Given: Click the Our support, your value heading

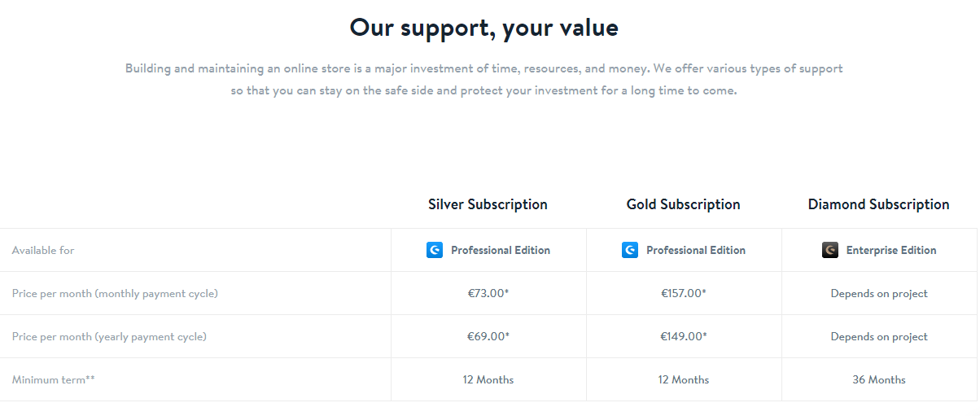Looking at the screenshot, I should pos(484,28).
